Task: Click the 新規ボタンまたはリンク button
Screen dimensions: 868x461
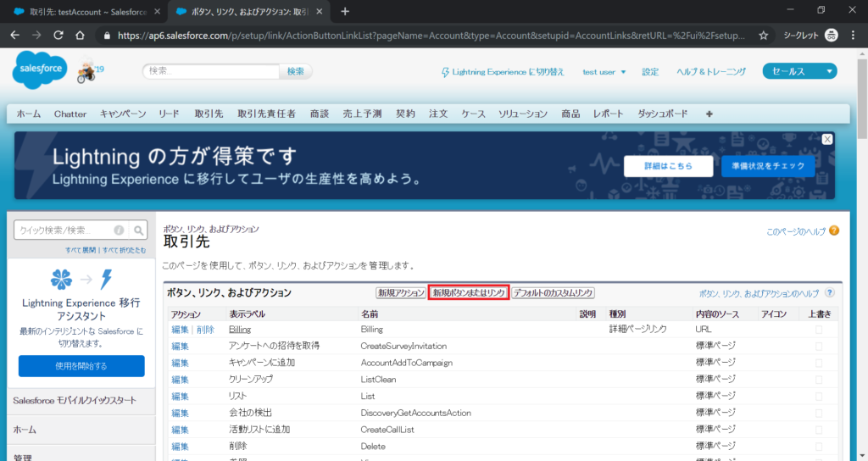Action: pyautogui.click(x=468, y=292)
